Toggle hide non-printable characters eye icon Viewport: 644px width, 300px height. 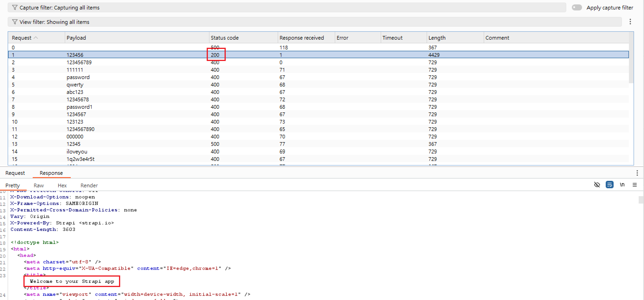pyautogui.click(x=597, y=185)
